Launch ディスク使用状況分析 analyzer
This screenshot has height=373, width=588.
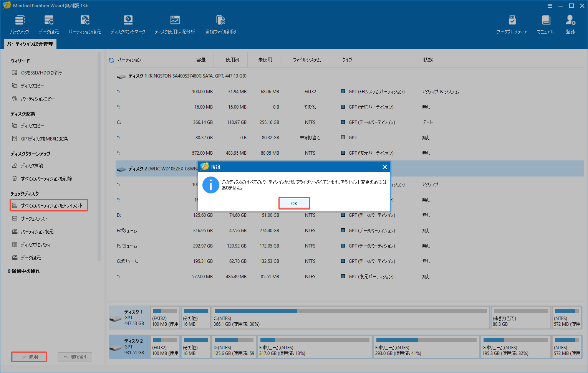175,24
